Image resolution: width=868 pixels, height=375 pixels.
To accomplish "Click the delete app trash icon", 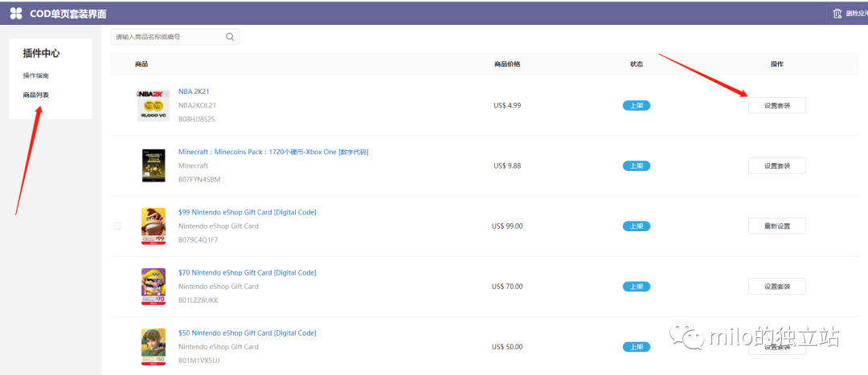I will 837,14.
